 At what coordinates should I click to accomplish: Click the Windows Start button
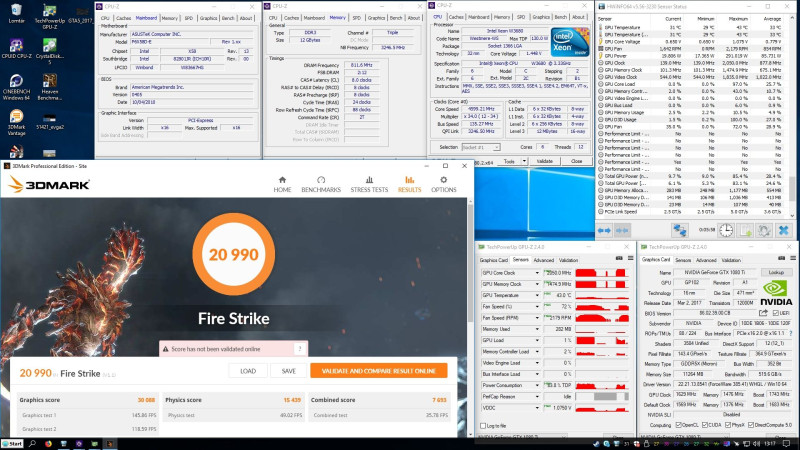click(x=12, y=444)
